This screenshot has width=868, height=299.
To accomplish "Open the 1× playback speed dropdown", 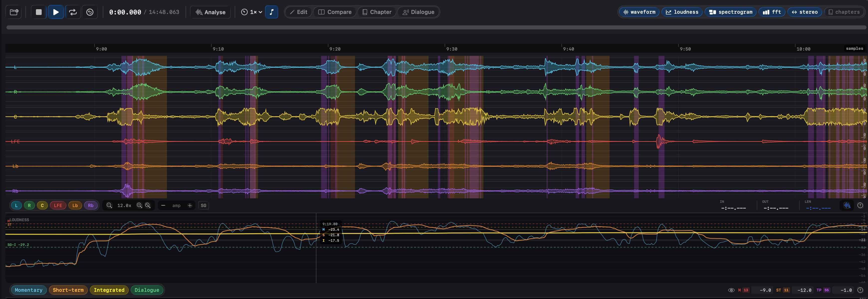I will 251,12.
